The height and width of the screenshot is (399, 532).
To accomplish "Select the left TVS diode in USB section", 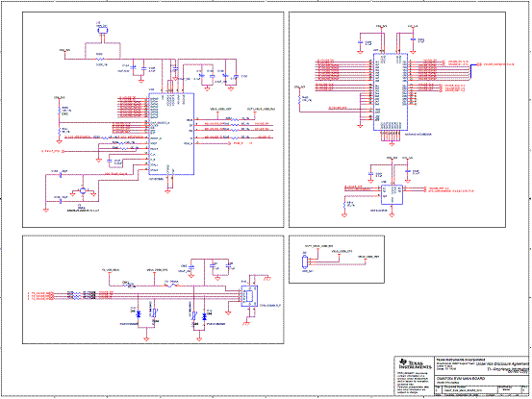I will pos(139,314).
